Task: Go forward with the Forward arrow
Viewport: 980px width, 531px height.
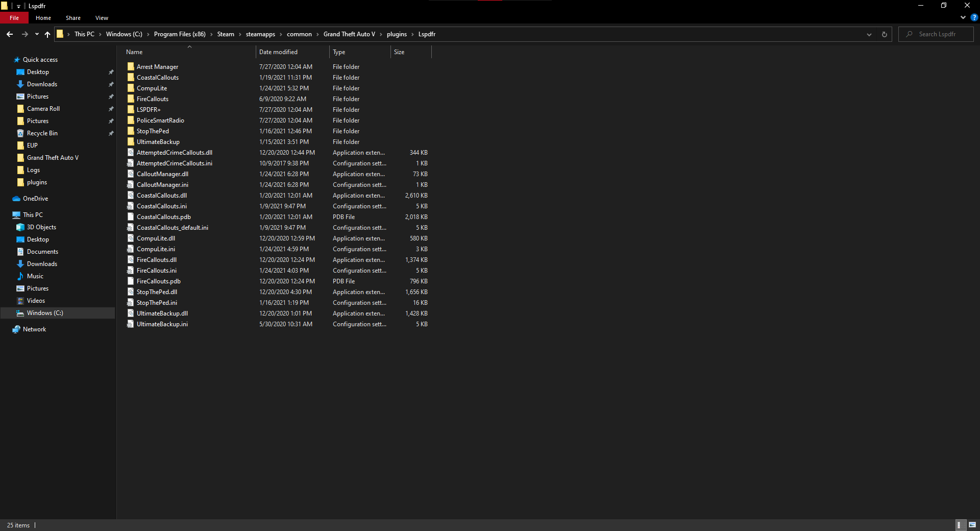Action: (24, 34)
